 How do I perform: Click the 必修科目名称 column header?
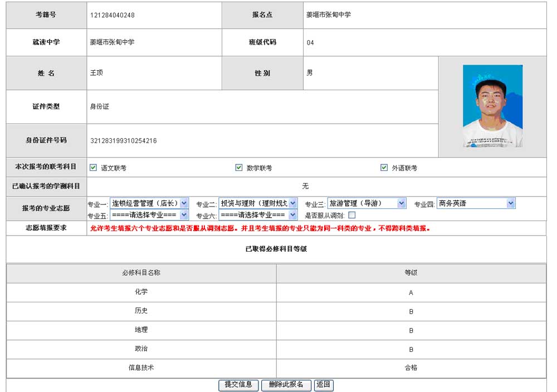pos(141,273)
